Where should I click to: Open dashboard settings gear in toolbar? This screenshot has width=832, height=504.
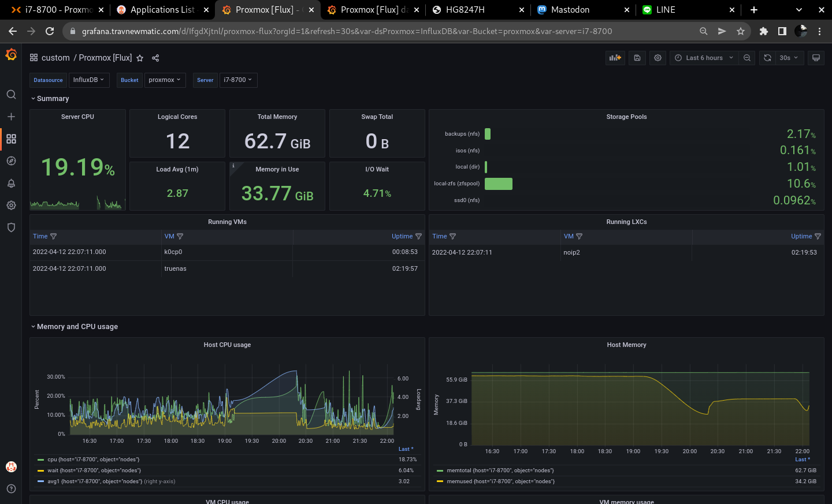[x=658, y=58]
